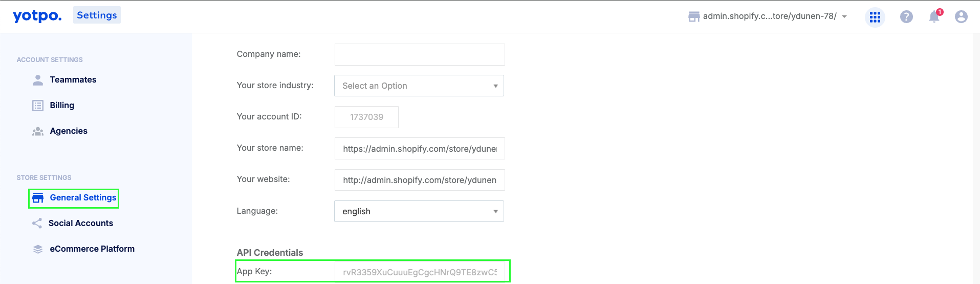The width and height of the screenshot is (980, 284).
Task: Open the notifications bell
Action: 934,16
